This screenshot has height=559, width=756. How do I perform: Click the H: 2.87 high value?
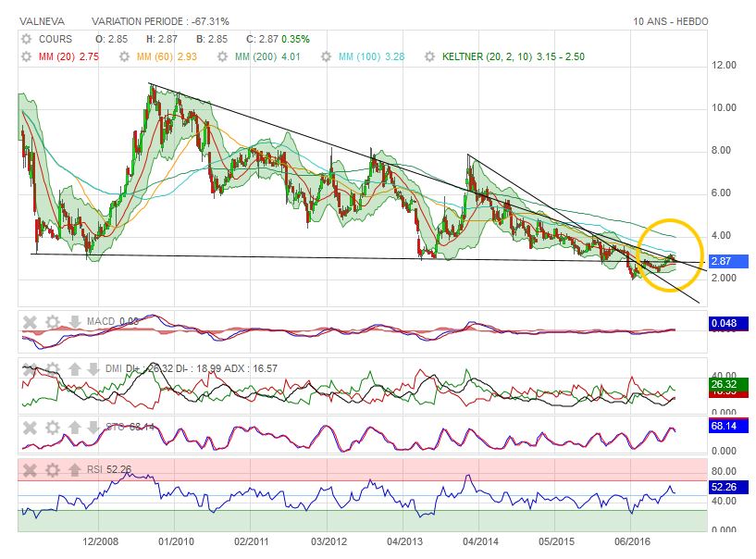point(162,39)
